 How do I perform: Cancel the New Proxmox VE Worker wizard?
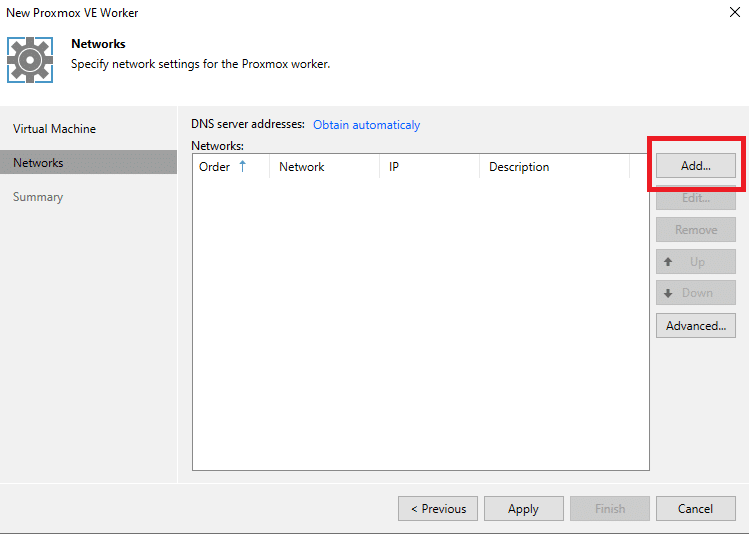pyautogui.click(x=696, y=509)
